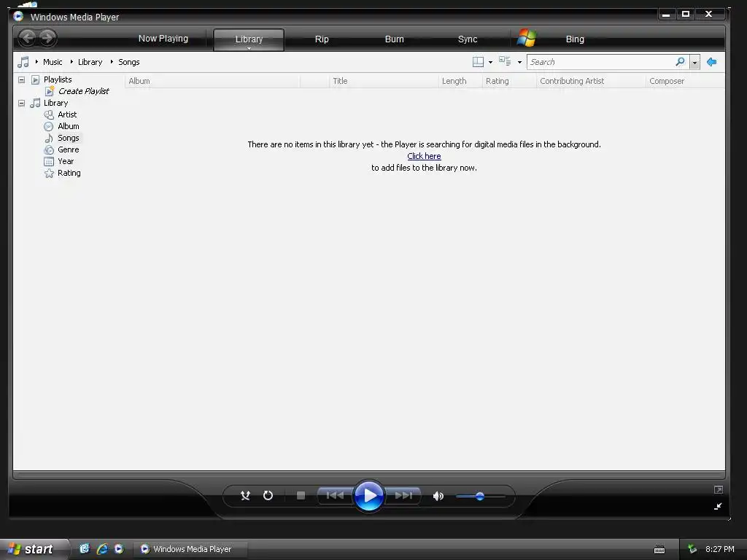Launch Internet Explorer from quick launch
747x560 pixels.
[x=102, y=549]
